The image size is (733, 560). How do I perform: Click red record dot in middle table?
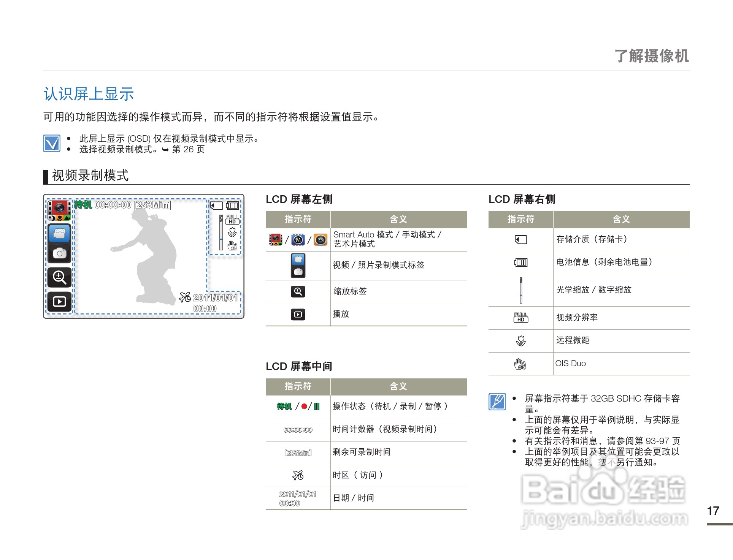(304, 407)
